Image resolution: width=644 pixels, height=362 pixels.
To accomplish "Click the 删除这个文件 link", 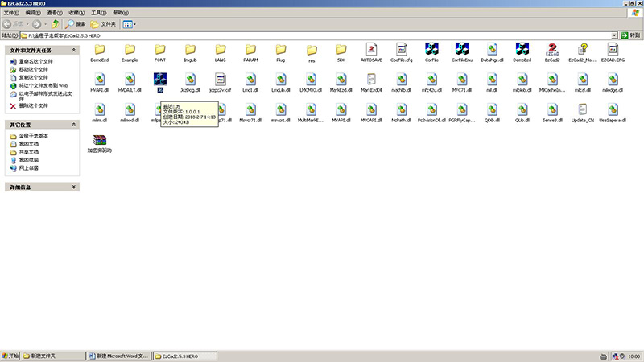I will [x=33, y=105].
